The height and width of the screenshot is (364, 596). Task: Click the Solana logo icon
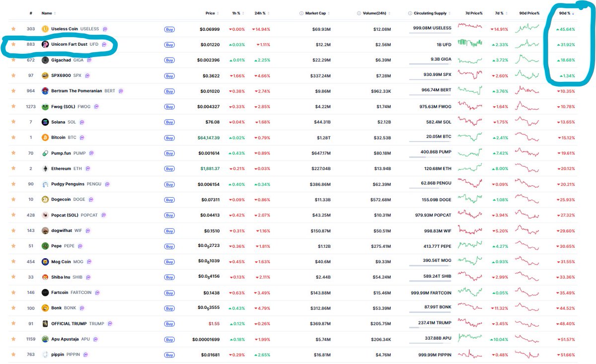tap(45, 122)
